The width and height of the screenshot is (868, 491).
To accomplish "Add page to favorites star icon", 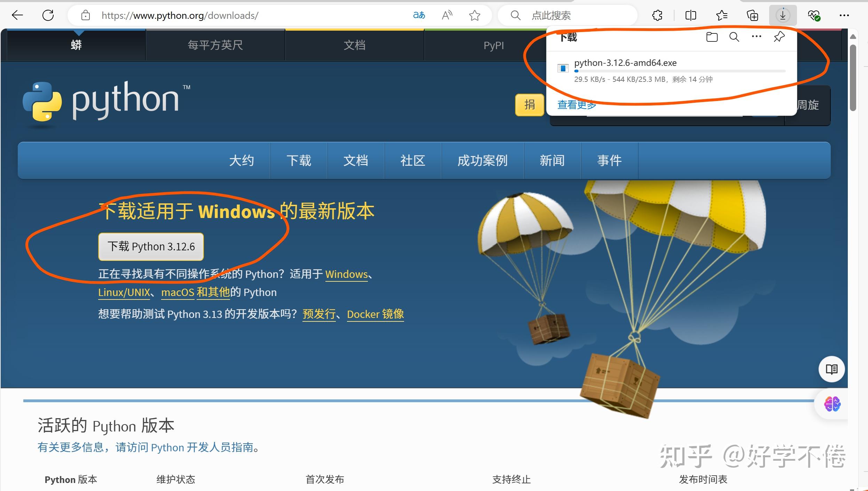I will (x=474, y=15).
